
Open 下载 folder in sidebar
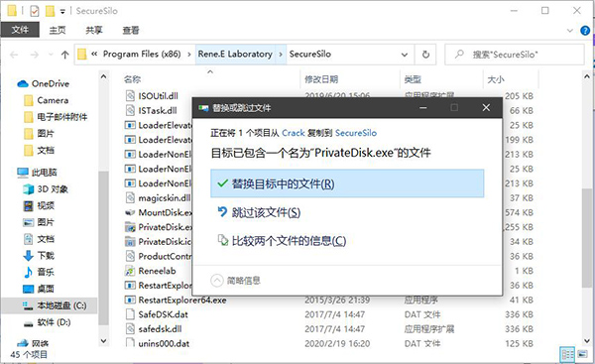[x=46, y=256]
